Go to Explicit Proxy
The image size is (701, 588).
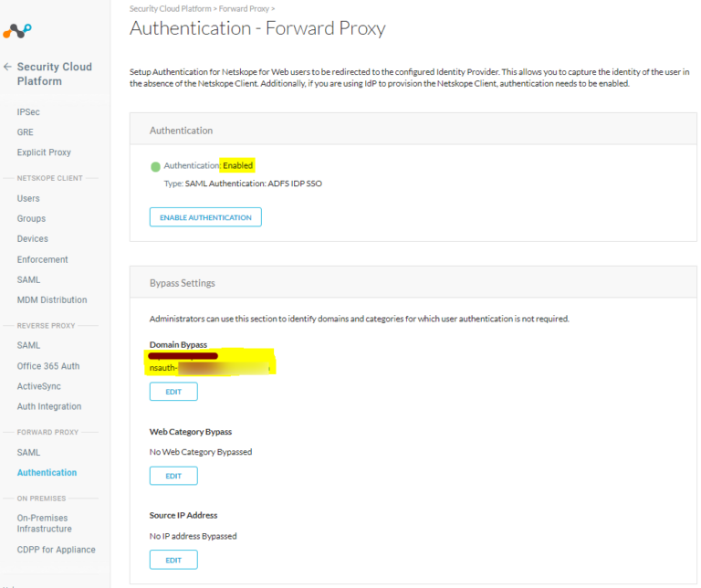click(x=44, y=152)
